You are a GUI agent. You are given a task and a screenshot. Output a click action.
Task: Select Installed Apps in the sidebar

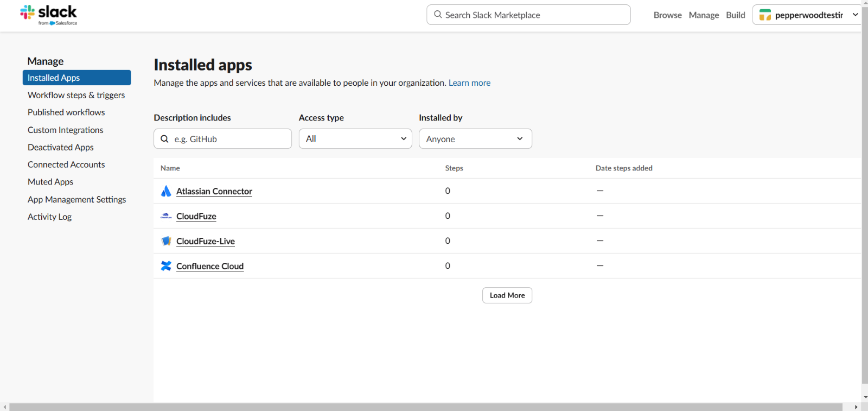point(76,78)
